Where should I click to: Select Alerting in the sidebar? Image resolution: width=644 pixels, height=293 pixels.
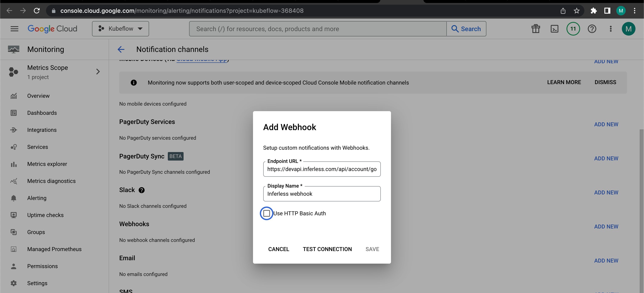pos(37,198)
